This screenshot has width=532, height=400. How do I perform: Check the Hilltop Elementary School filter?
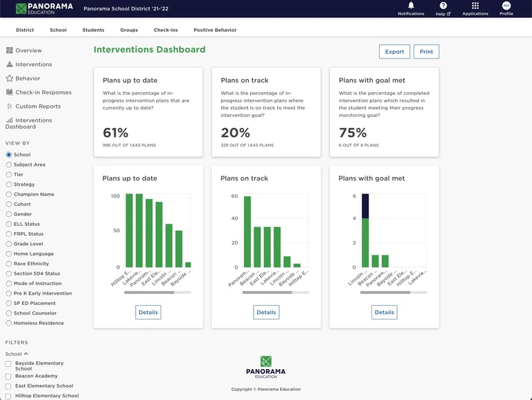[x=8, y=396]
